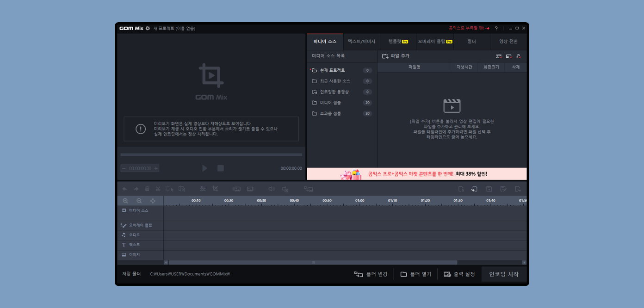The image size is (644, 308).
Task: Click minus button on timecode stepper
Action: pos(124,168)
